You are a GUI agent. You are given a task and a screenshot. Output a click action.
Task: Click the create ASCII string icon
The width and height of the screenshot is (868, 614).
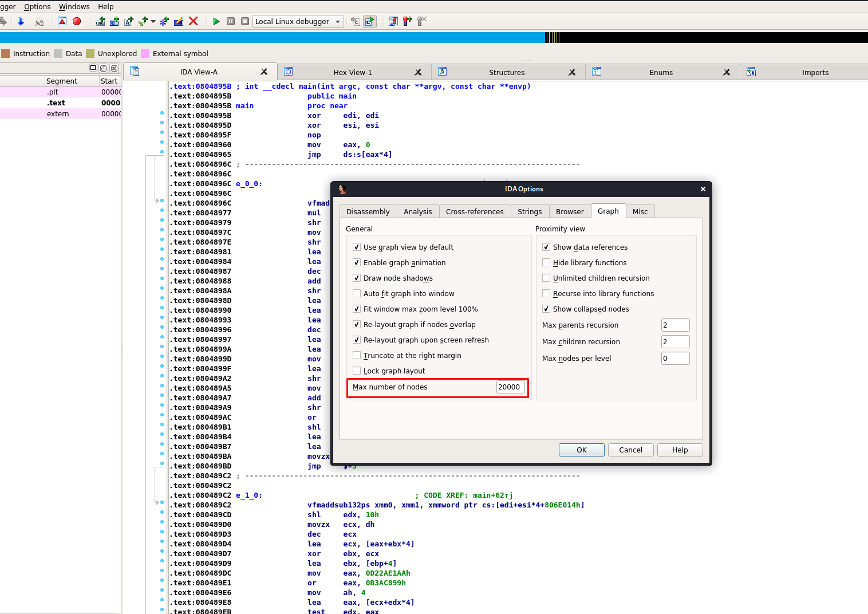129,21
